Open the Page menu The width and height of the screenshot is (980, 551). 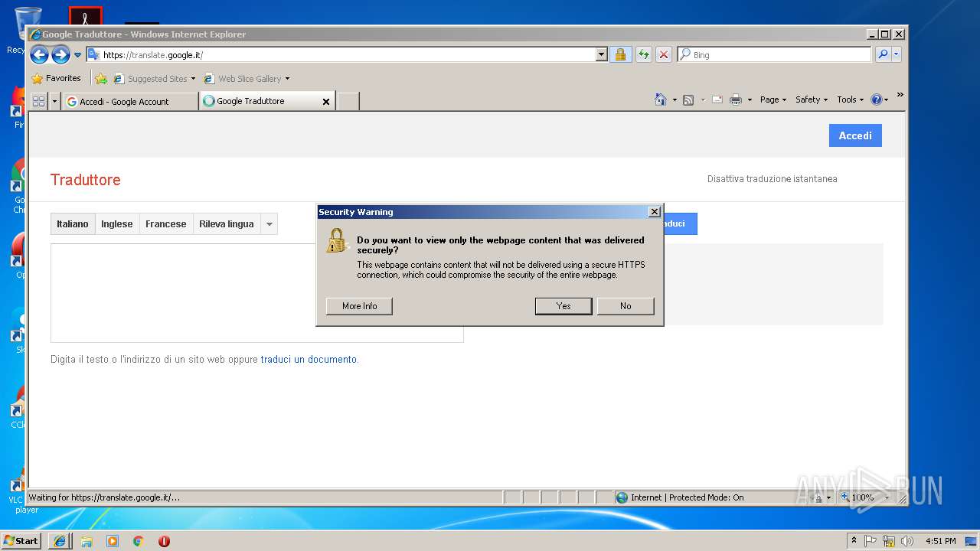pyautogui.click(x=773, y=99)
